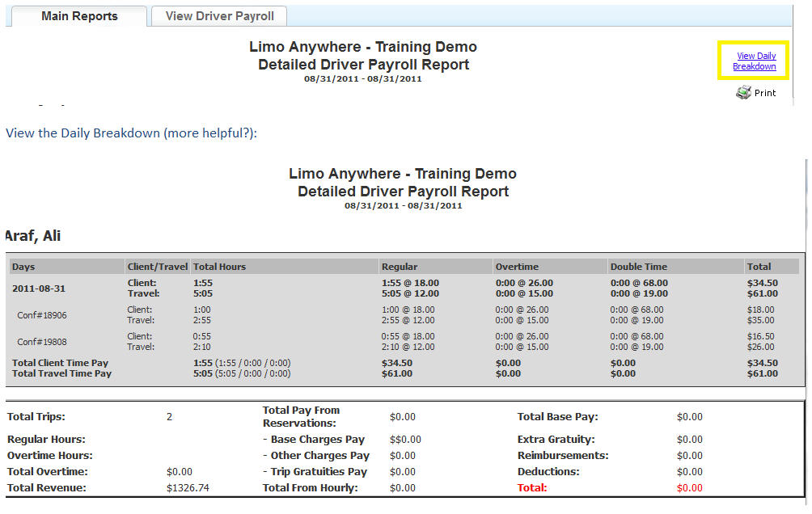This screenshot has height=514, width=812.
Task: Click the red Total label in summary
Action: [532, 488]
